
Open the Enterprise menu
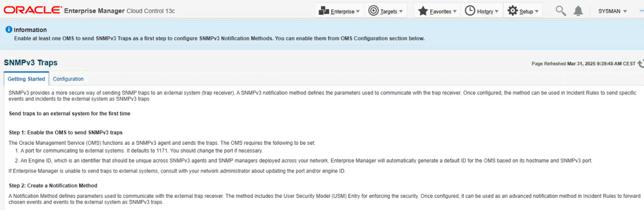click(339, 11)
